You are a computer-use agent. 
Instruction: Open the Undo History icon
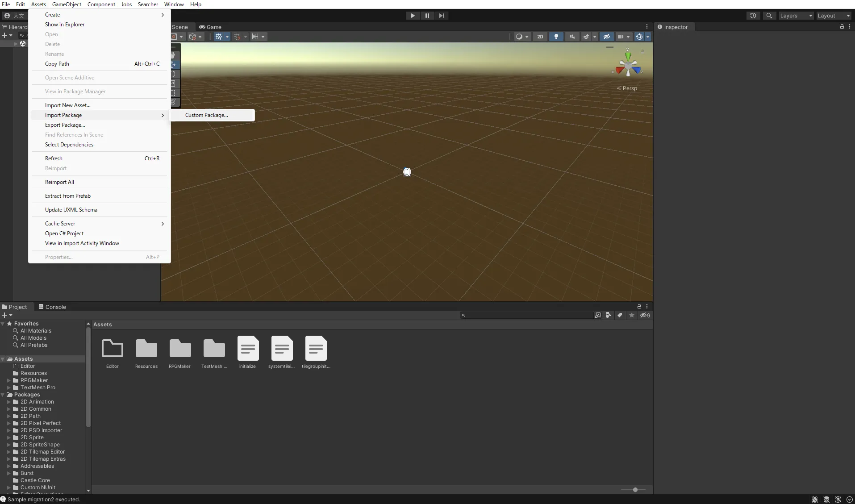click(x=753, y=16)
